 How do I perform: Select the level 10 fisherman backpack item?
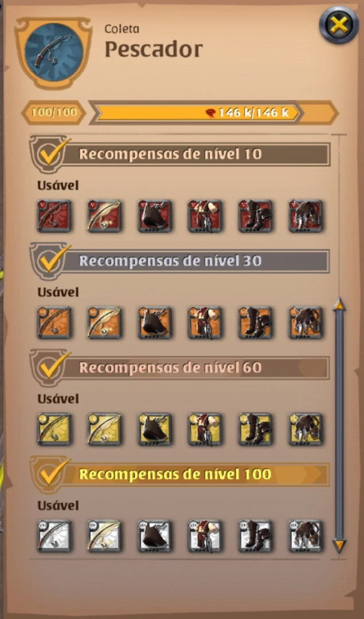(305, 216)
